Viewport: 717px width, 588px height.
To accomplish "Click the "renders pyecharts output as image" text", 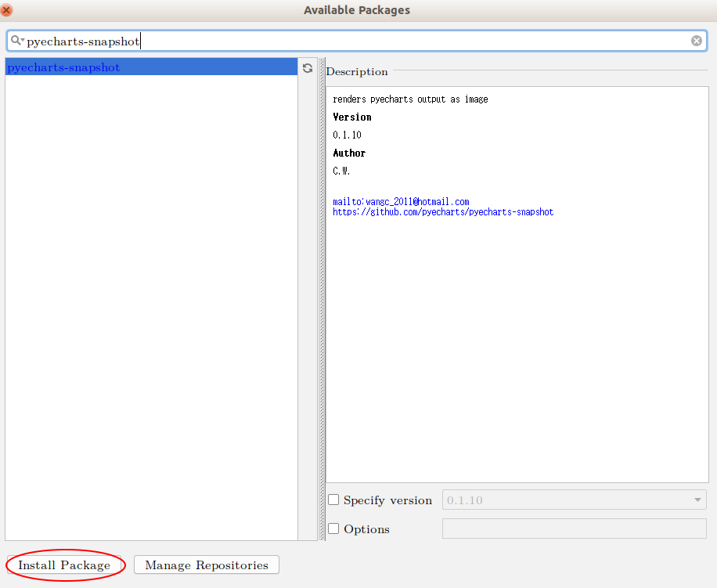I will point(410,99).
